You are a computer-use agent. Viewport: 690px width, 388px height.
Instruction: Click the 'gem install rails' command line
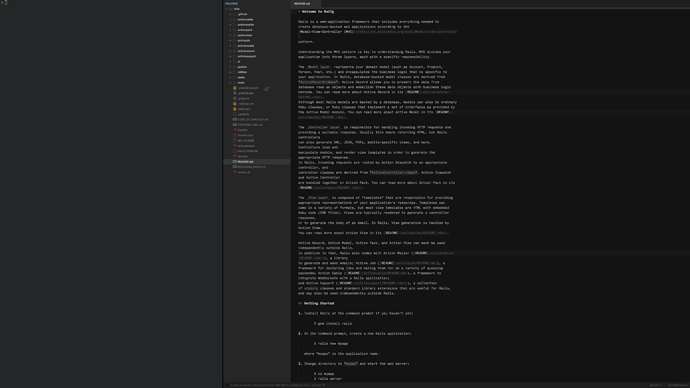333,324
